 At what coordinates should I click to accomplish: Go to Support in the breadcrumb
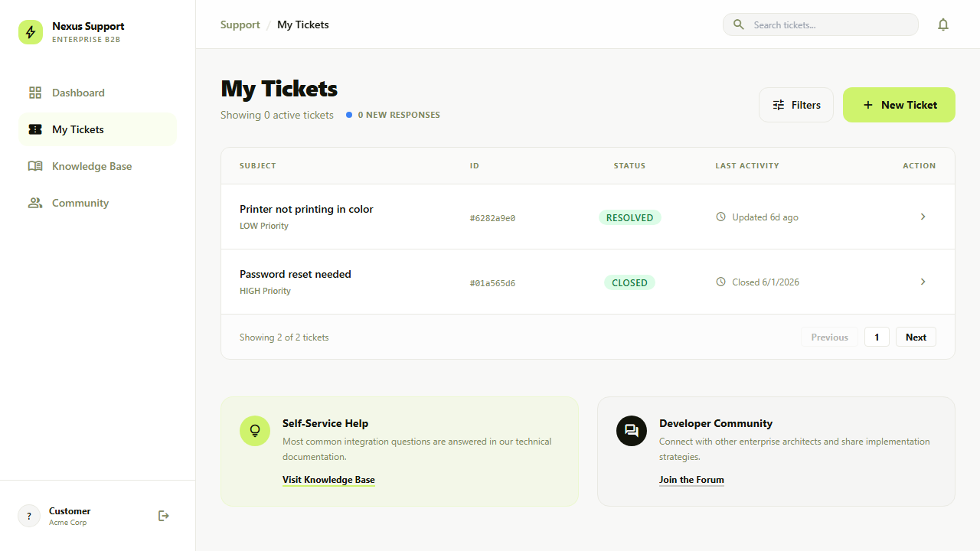240,24
